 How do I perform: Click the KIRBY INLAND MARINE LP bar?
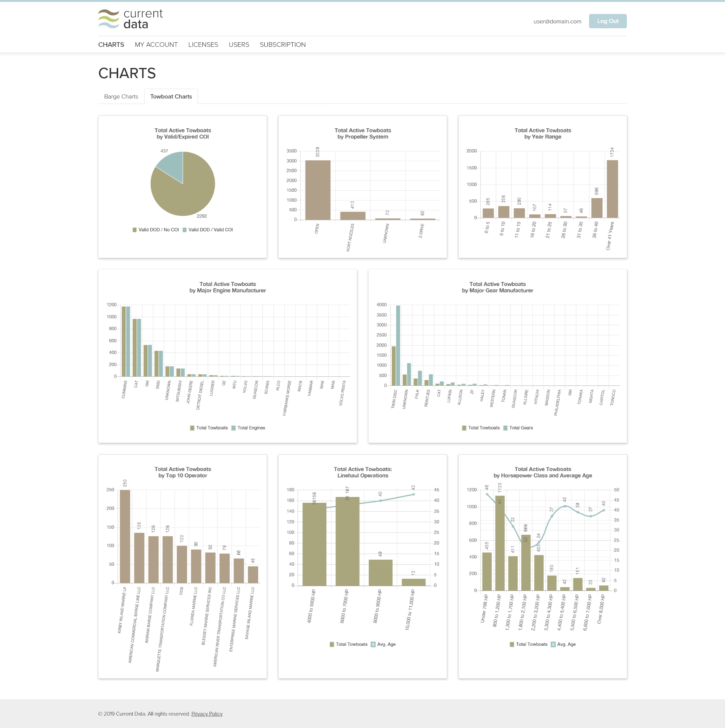pyautogui.click(x=125, y=537)
